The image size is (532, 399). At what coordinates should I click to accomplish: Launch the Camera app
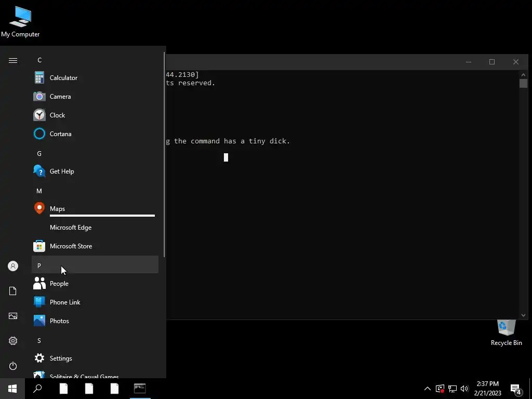(95, 96)
